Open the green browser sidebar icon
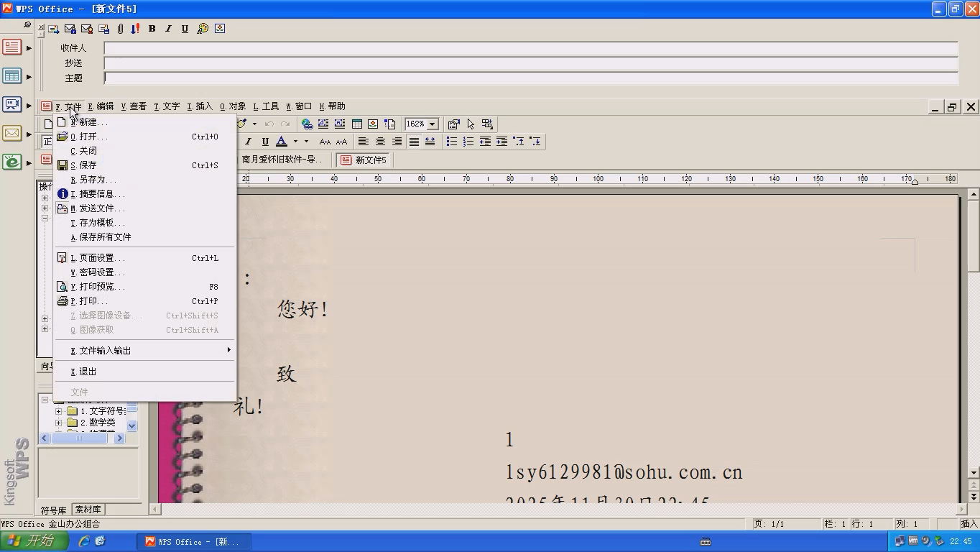The image size is (980, 552). 12,162
